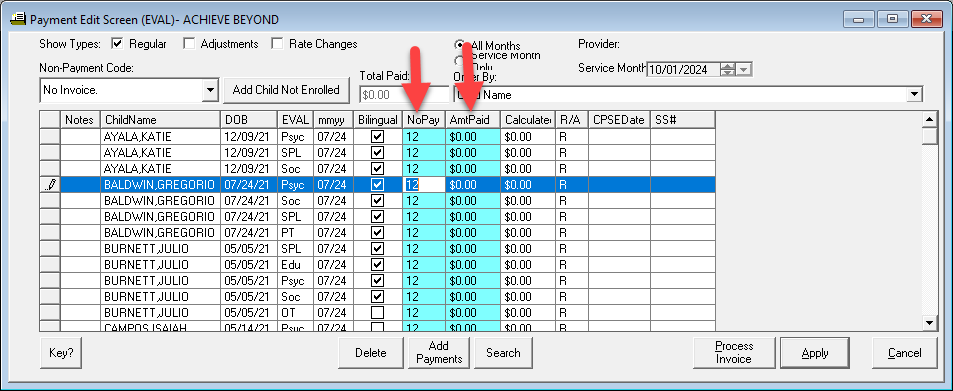Click the Process Invoice button
The height and width of the screenshot is (391, 953).
[x=734, y=353]
